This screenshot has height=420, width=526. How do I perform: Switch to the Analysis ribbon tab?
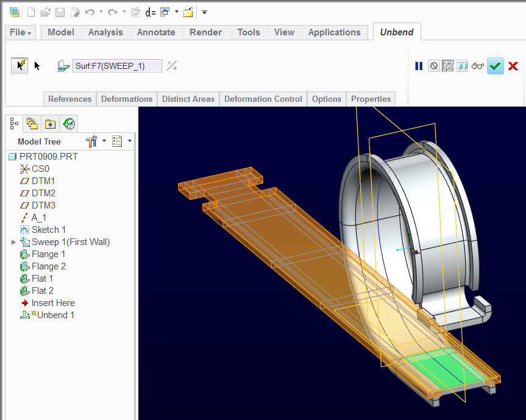pos(105,32)
